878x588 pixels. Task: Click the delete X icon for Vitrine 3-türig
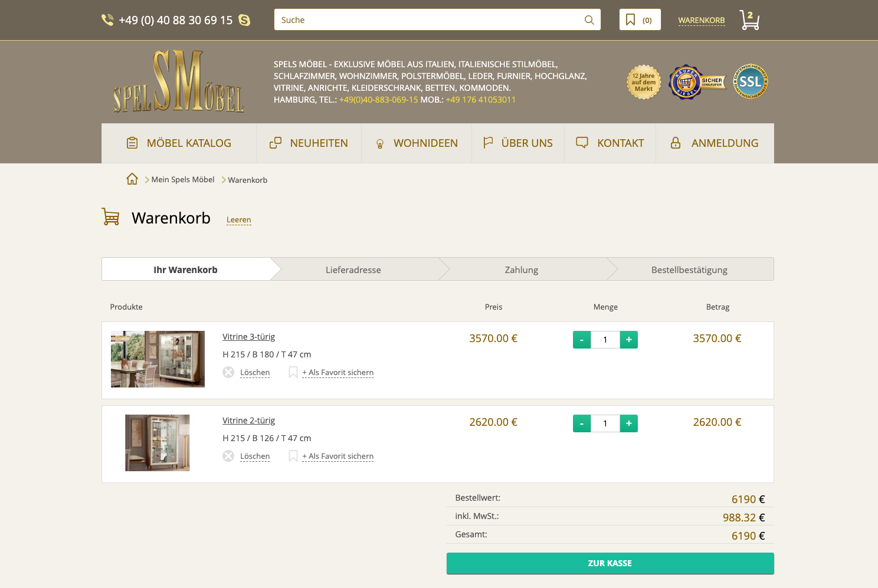[228, 372]
